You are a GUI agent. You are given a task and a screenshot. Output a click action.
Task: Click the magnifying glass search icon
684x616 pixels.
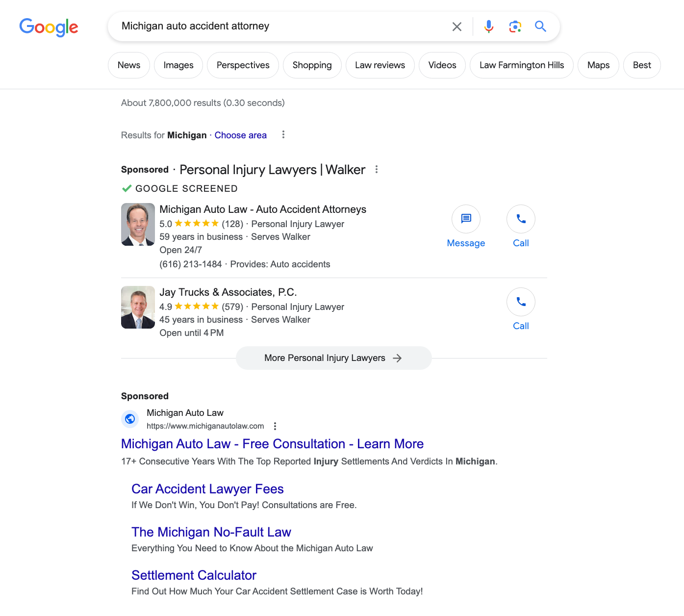540,26
